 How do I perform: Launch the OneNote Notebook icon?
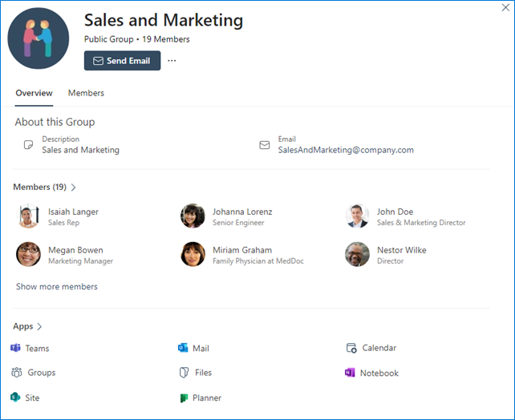click(x=350, y=373)
